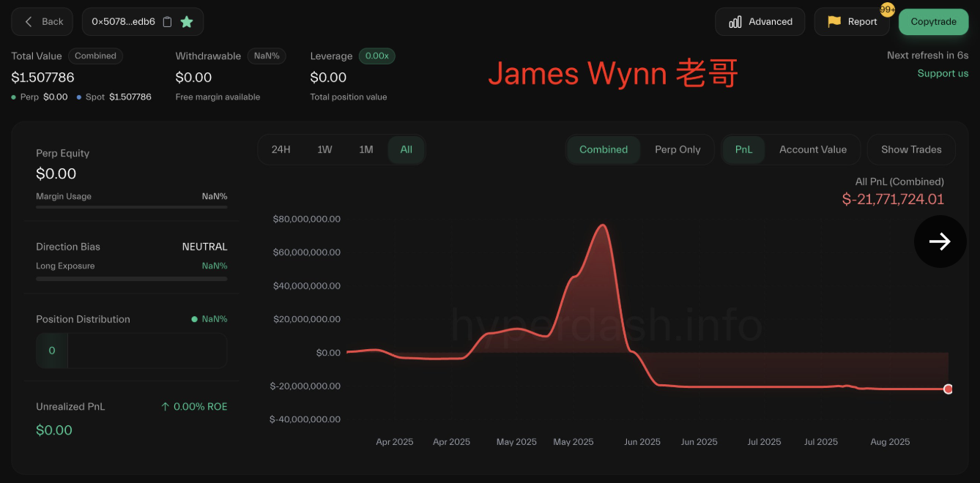Select the PnL chart mode
Image resolution: width=980 pixels, height=483 pixels.
[743, 149]
